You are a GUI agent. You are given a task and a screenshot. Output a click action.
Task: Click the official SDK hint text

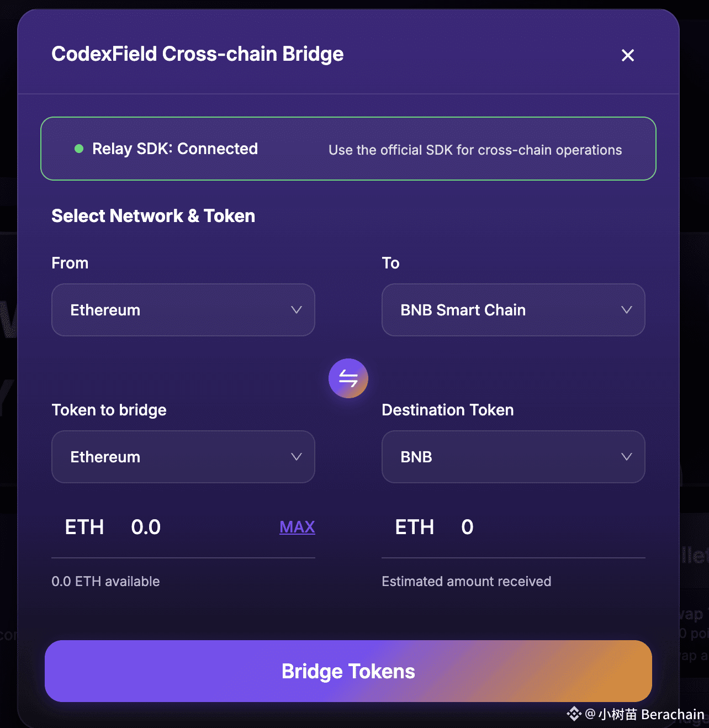coord(475,150)
